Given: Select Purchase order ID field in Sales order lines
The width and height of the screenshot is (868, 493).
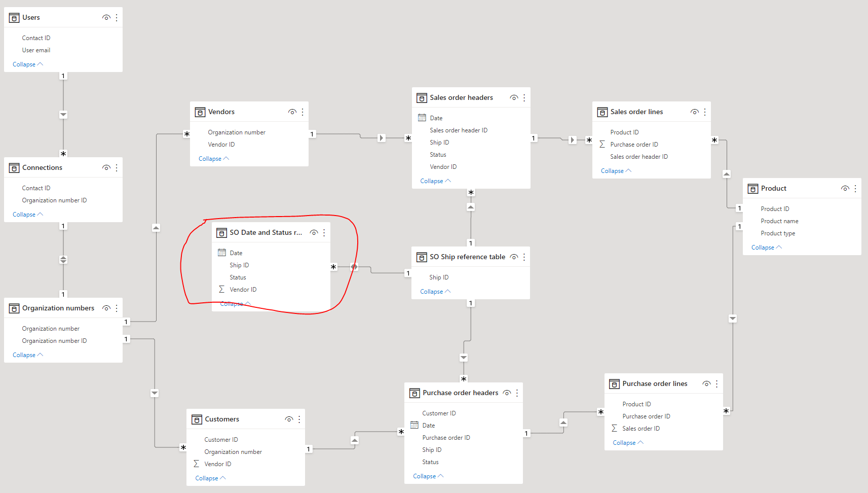Looking at the screenshot, I should coord(634,145).
